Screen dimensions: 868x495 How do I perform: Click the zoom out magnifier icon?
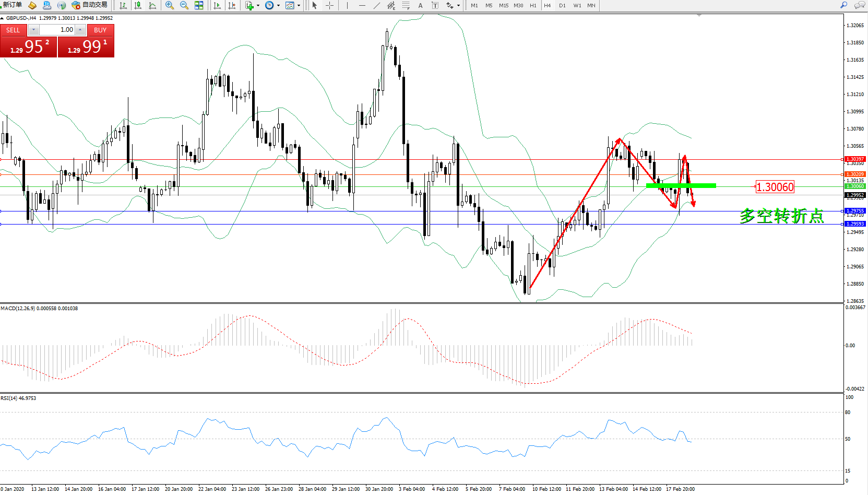(x=184, y=5)
